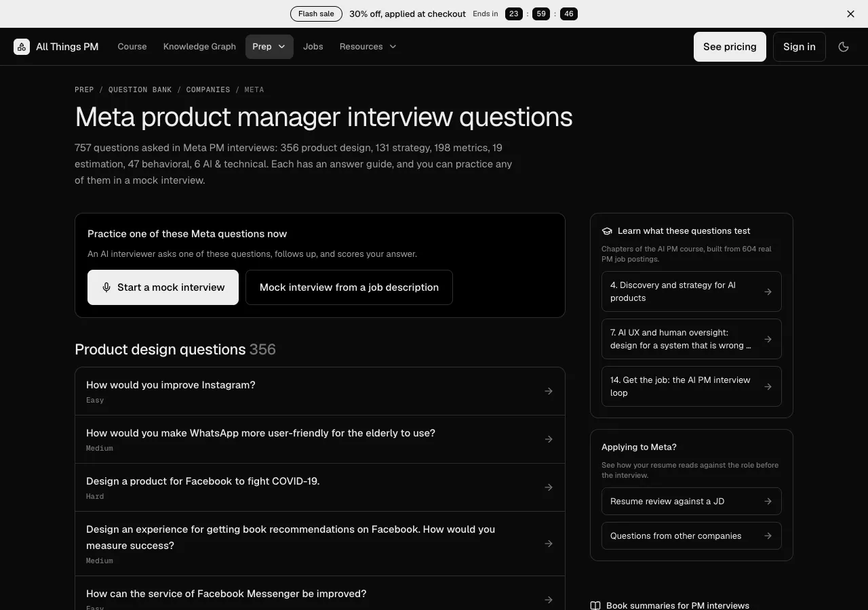Open 'Design a product for Facebook to fight COVID-19'

click(320, 487)
